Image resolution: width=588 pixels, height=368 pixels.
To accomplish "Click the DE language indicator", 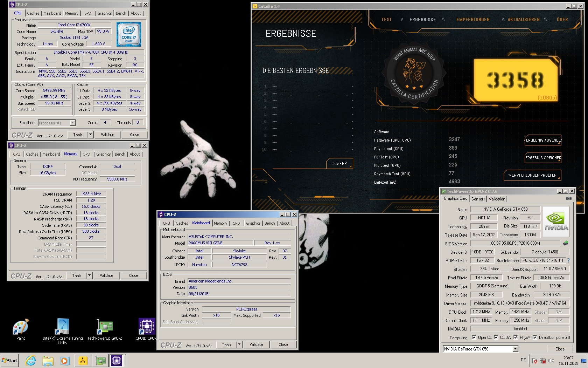I will 523,360.
